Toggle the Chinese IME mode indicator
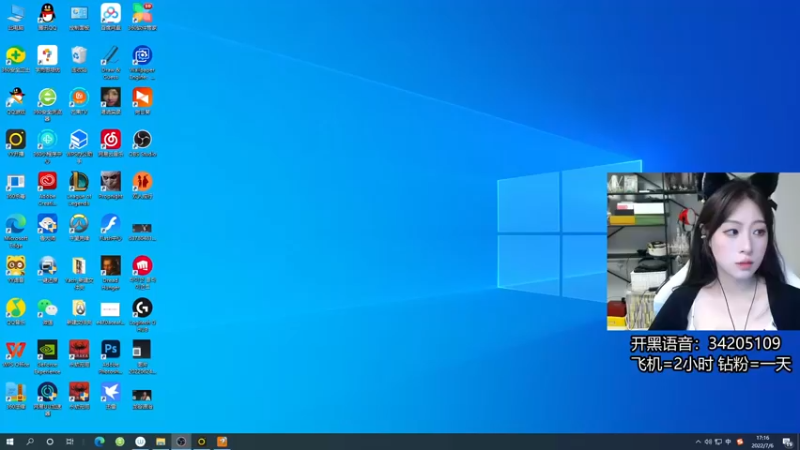 tap(729, 442)
